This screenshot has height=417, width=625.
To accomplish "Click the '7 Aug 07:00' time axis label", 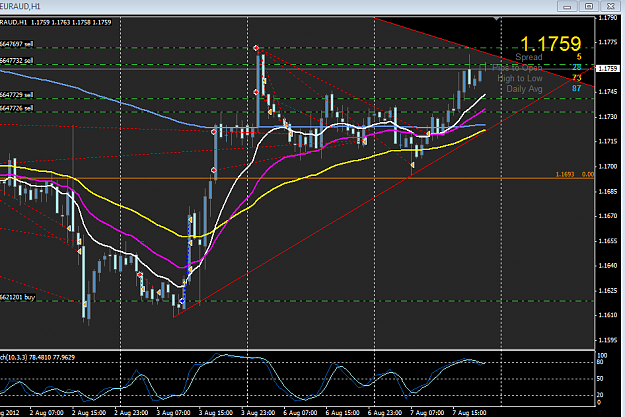I will [x=427, y=413].
